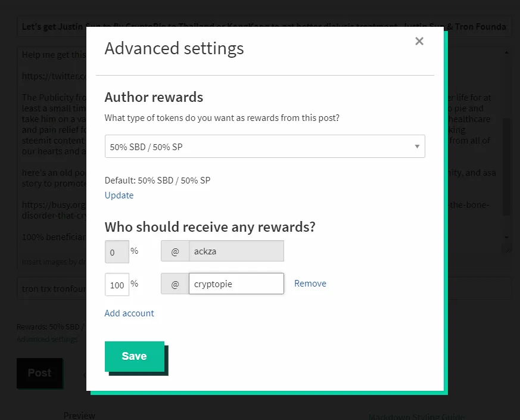Open the 50% SBD / 50% SP rewards dropdown
520x420 pixels.
[264, 147]
